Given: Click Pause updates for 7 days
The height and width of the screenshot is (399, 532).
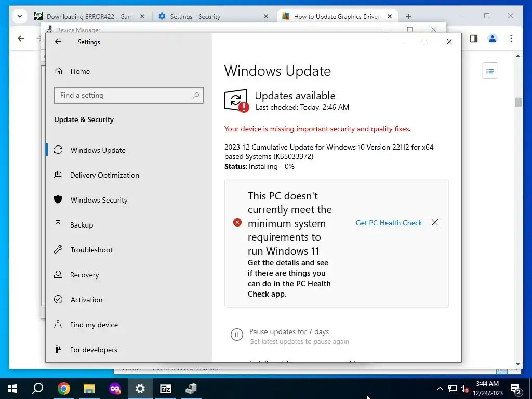Looking at the screenshot, I should 289,331.
